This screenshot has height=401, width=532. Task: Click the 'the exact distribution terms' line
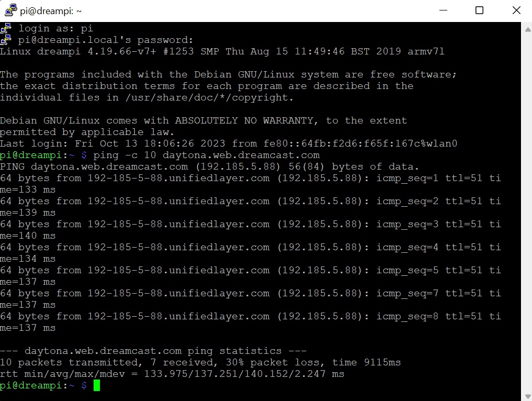tap(207, 86)
